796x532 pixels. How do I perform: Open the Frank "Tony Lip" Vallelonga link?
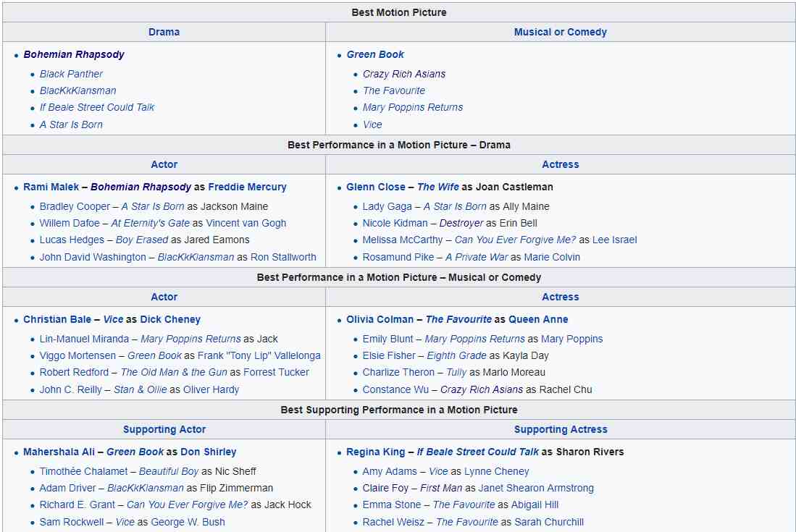point(259,355)
